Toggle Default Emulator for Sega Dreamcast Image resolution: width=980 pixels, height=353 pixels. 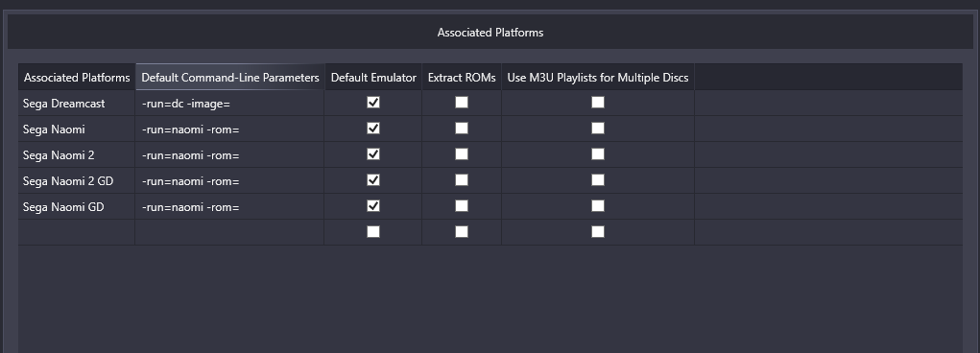point(373,103)
